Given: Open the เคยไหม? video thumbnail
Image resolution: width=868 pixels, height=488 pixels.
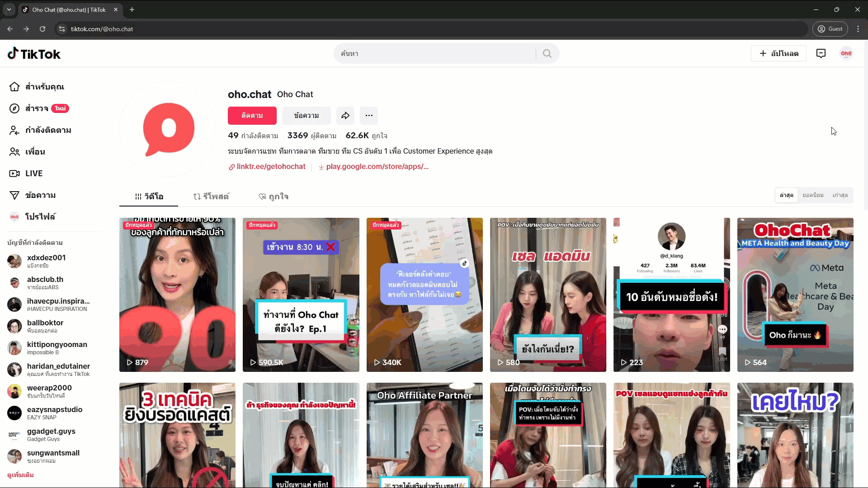Looking at the screenshot, I should (x=795, y=435).
